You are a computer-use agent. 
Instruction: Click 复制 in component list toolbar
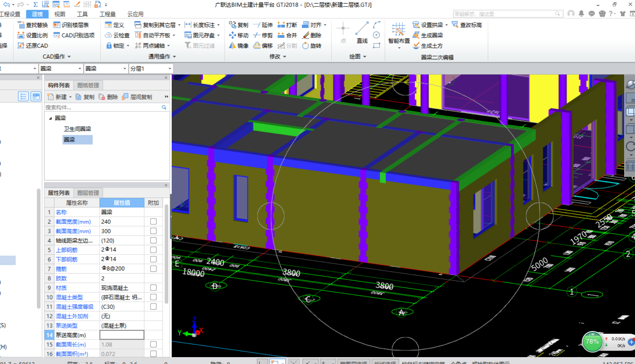(x=85, y=97)
